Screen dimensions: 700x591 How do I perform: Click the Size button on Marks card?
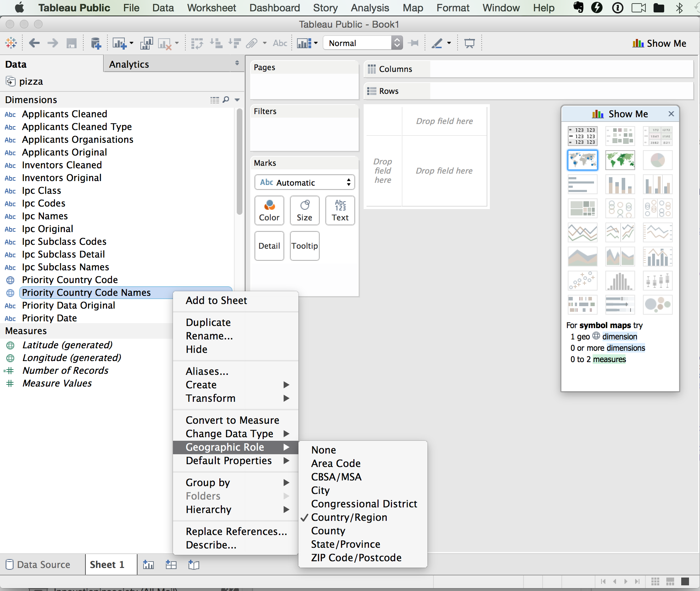click(304, 210)
